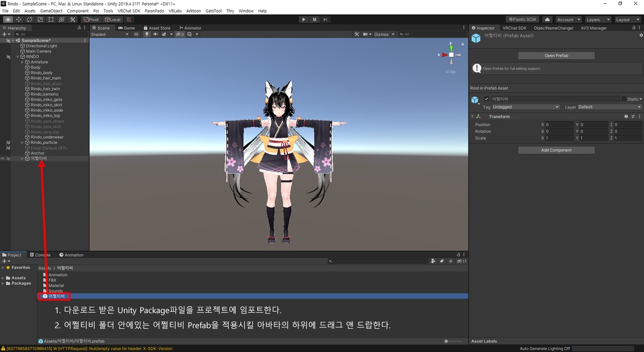Expand the Armature tree node

pos(23,62)
